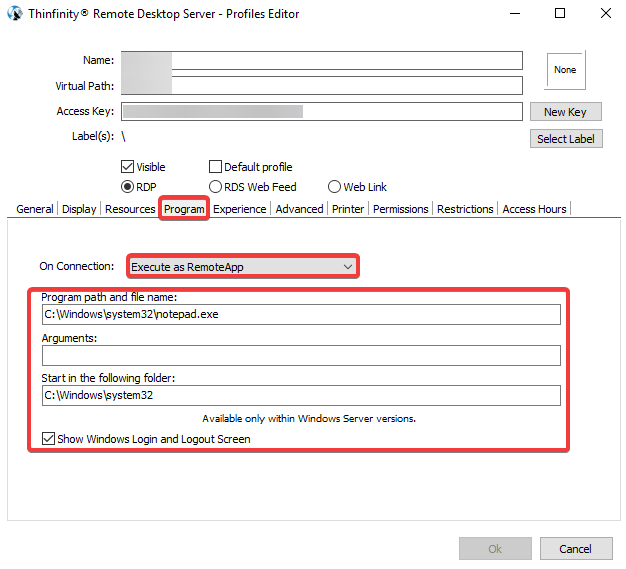Generate a new access key with New Key

(565, 112)
